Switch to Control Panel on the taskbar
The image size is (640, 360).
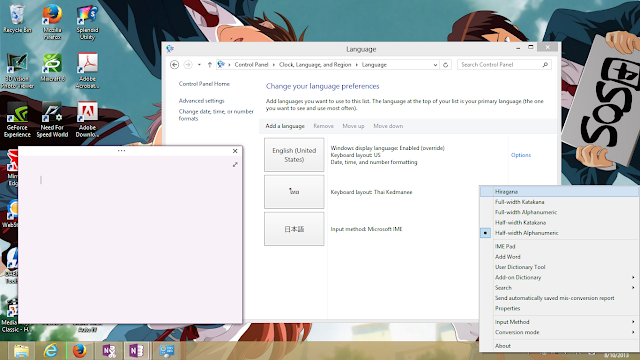point(167,351)
